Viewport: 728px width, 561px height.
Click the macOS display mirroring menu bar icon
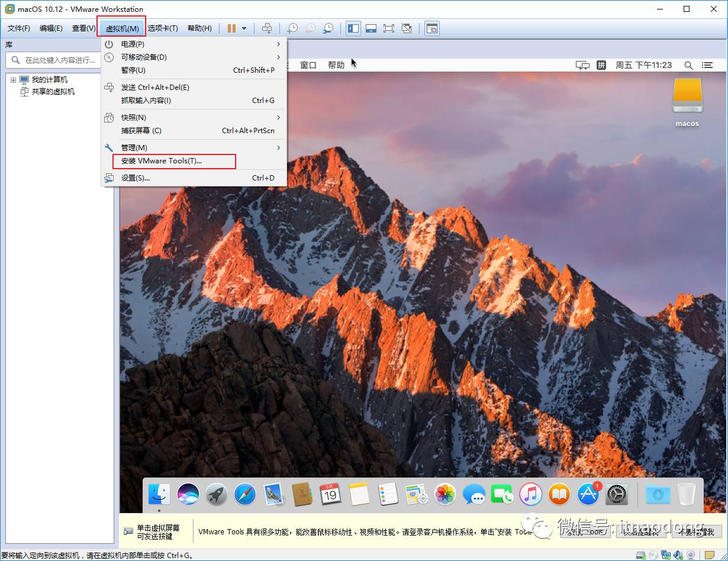click(583, 65)
